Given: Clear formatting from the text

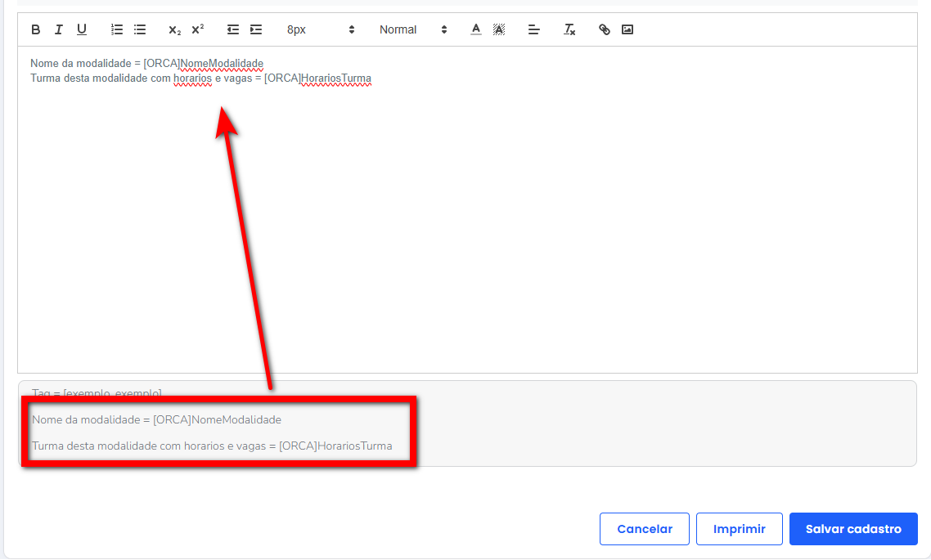Looking at the screenshot, I should coord(569,29).
